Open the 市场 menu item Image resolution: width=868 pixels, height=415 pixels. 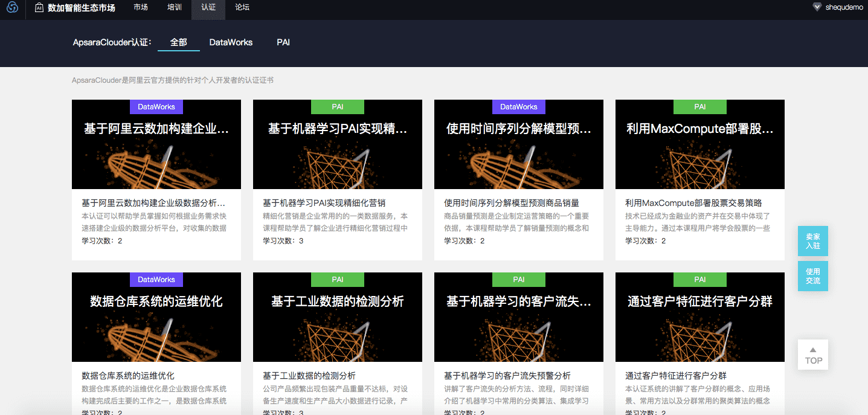[141, 7]
